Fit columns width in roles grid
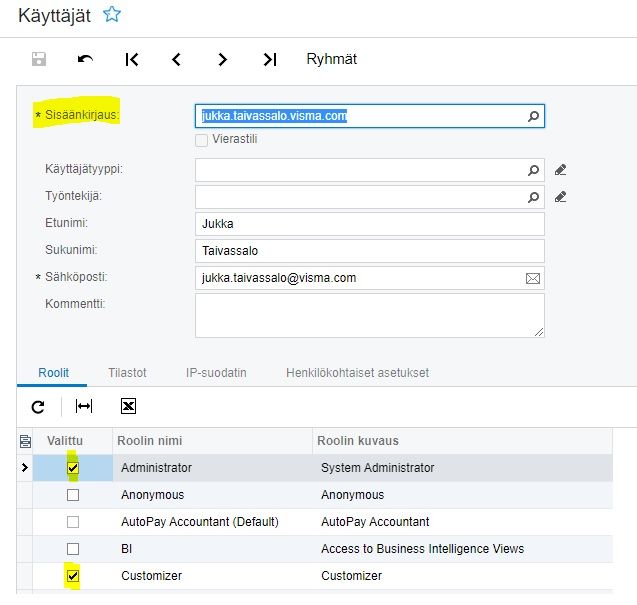 coord(84,406)
